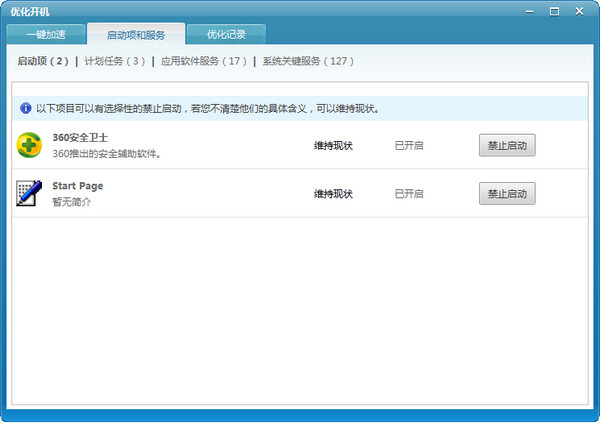Open the 计划任务 (3) section
Viewport: 600px width, 423px height.
[x=115, y=61]
